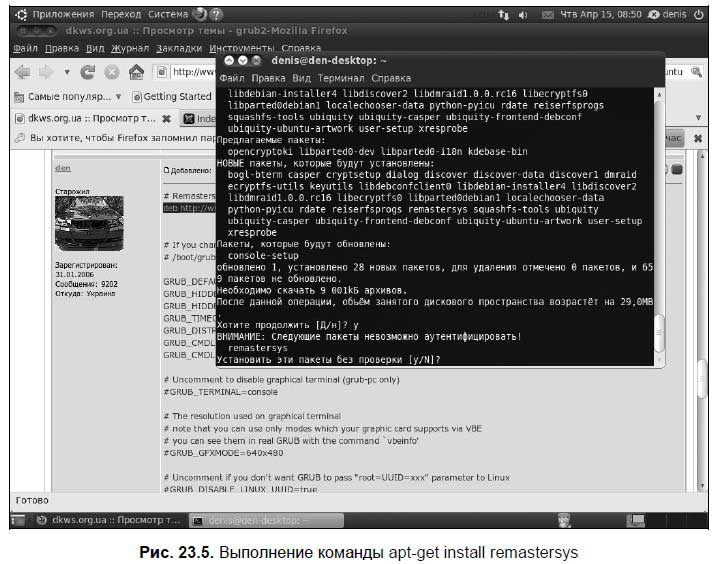Screen dimensions: 717x564
Task: Open terminal Правка menu
Action: tap(268, 78)
